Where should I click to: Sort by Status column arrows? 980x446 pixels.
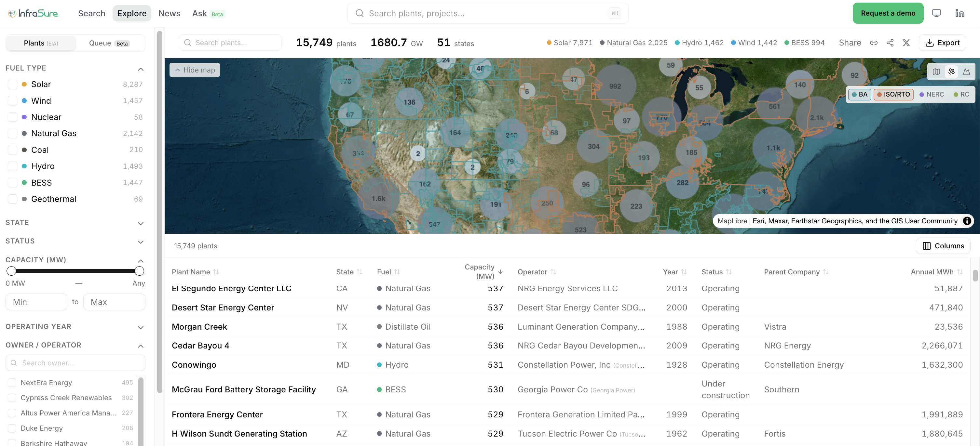coord(728,272)
